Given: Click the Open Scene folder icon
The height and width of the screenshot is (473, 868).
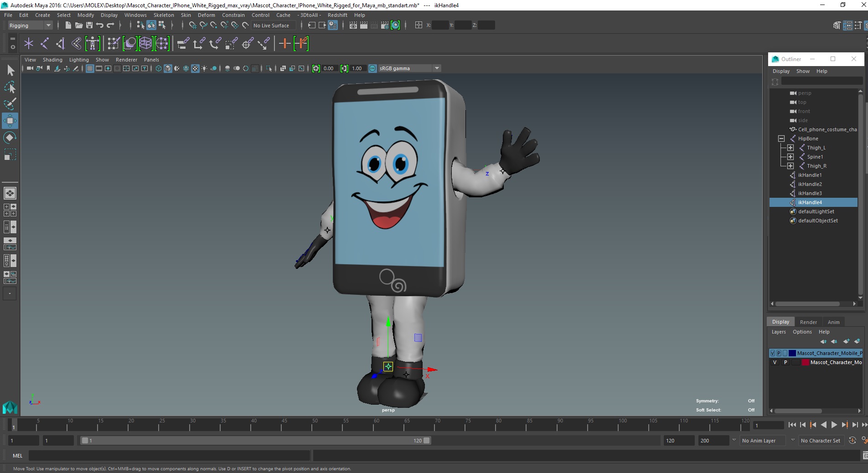Looking at the screenshot, I should click(x=78, y=26).
